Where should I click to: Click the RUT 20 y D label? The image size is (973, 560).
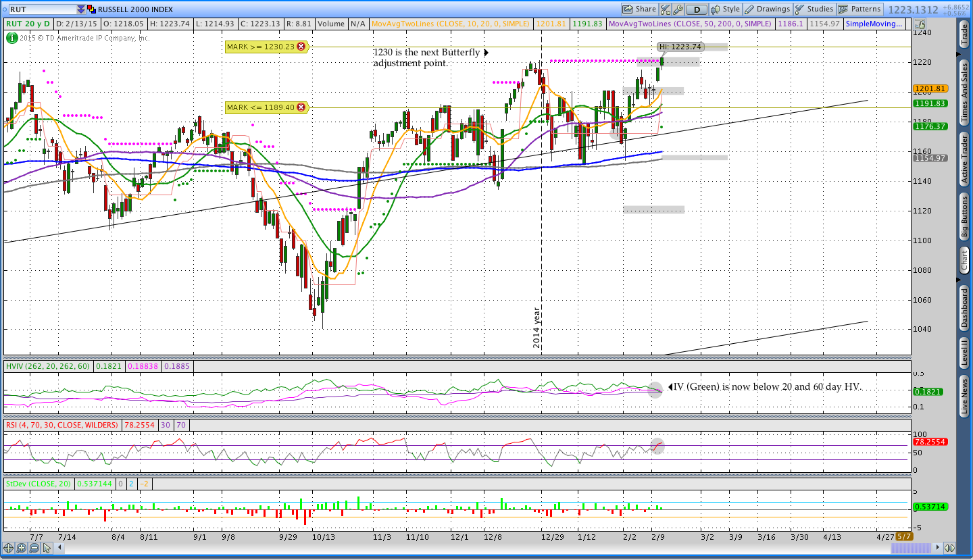(29, 24)
